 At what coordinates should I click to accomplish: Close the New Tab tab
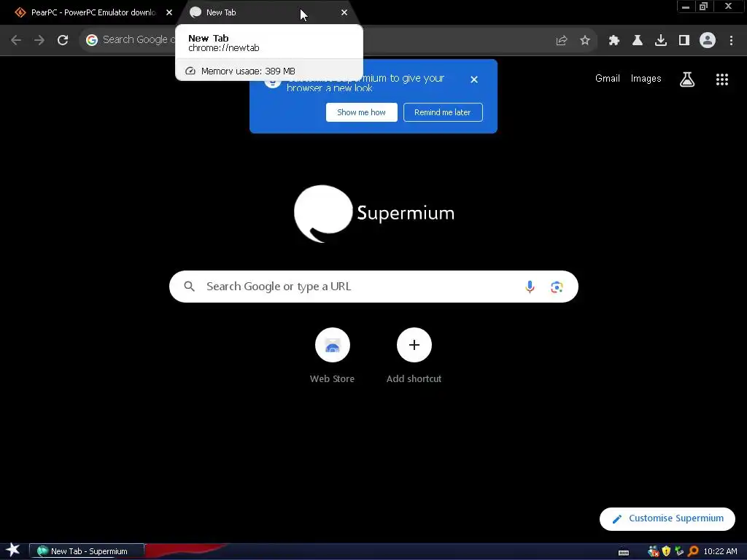click(x=344, y=13)
